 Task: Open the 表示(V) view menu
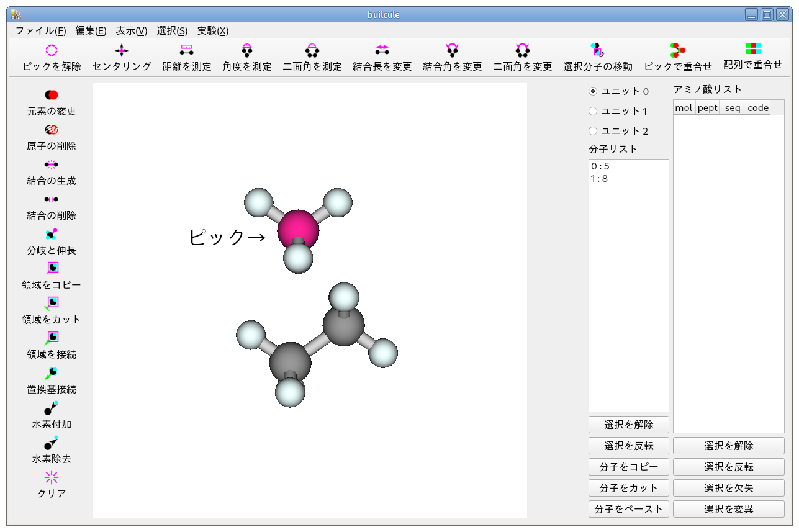tap(131, 30)
